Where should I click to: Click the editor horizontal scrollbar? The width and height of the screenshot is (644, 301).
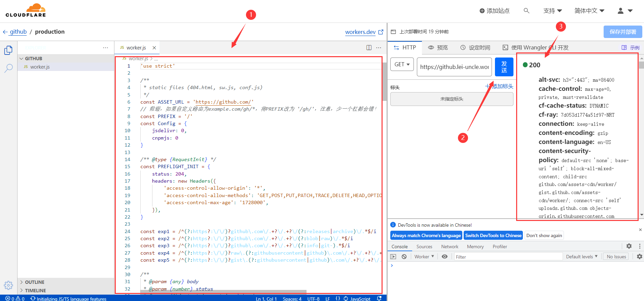(223, 292)
